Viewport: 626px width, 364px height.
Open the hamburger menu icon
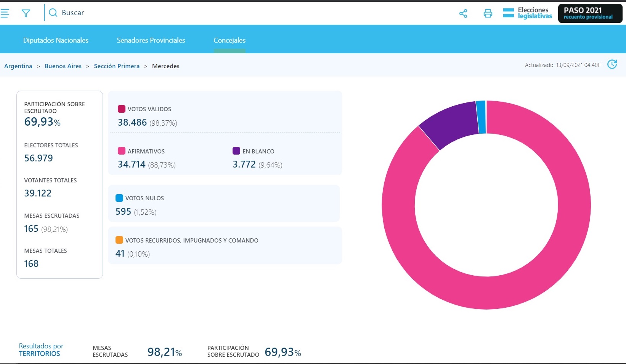tap(5, 13)
